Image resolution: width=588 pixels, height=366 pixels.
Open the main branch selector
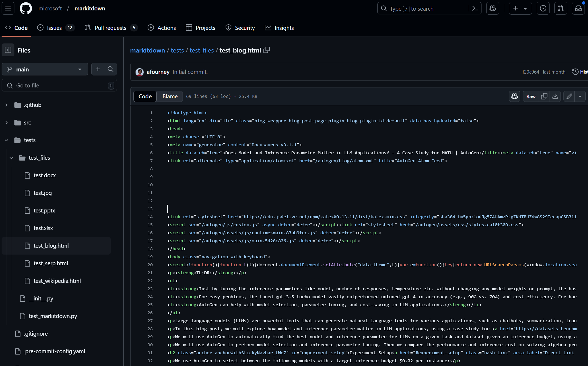click(x=45, y=69)
